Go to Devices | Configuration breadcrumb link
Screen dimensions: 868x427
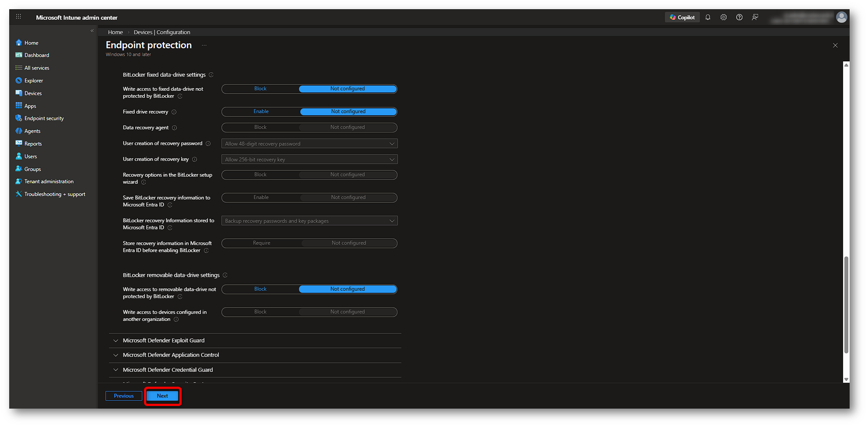click(162, 32)
